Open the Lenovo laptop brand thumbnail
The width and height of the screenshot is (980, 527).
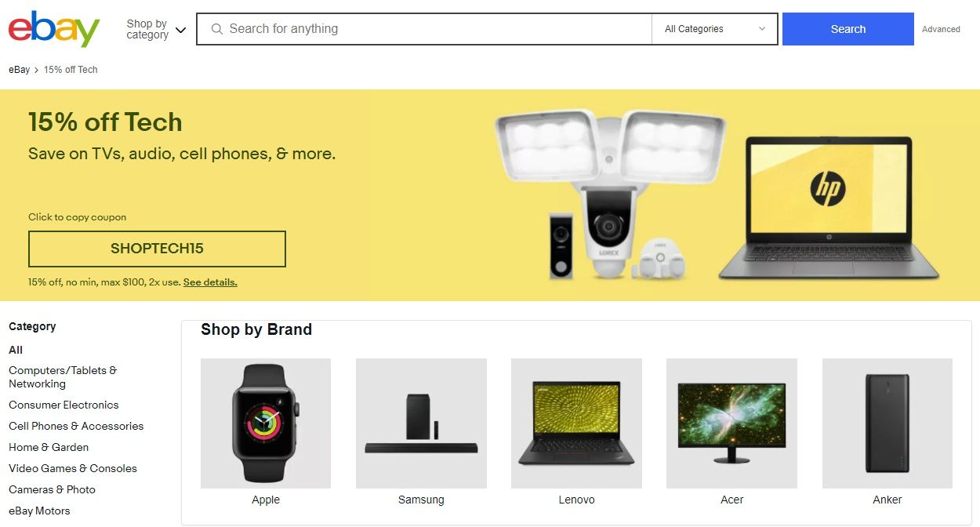[x=576, y=423]
